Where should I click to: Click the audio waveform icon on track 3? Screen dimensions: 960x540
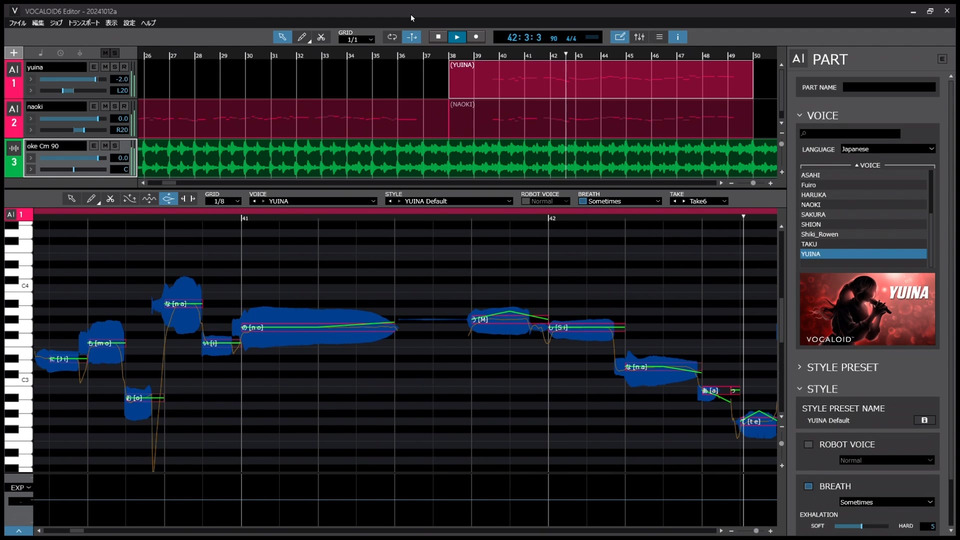(x=13, y=148)
